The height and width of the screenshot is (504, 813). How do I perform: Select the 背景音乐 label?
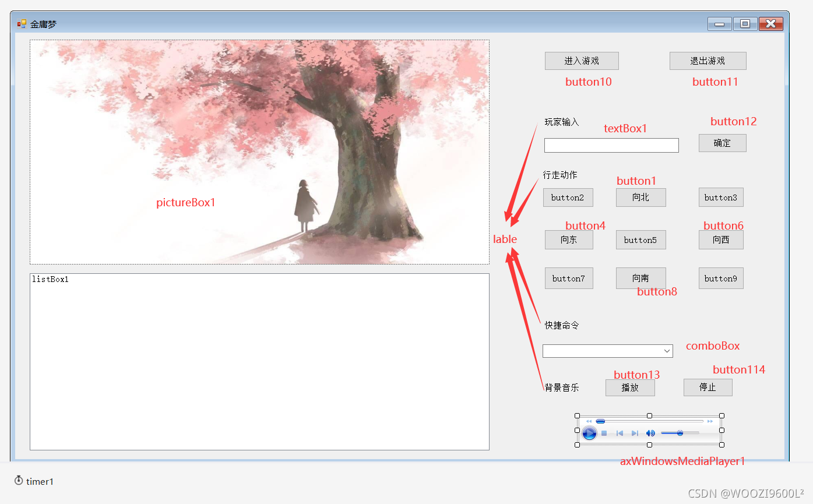[562, 387]
